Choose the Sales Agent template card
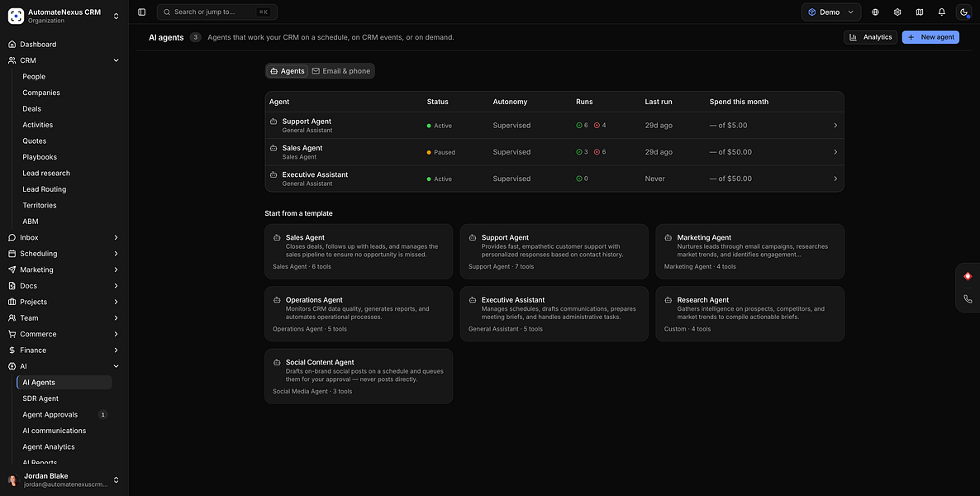This screenshot has height=496, width=980. [x=359, y=251]
